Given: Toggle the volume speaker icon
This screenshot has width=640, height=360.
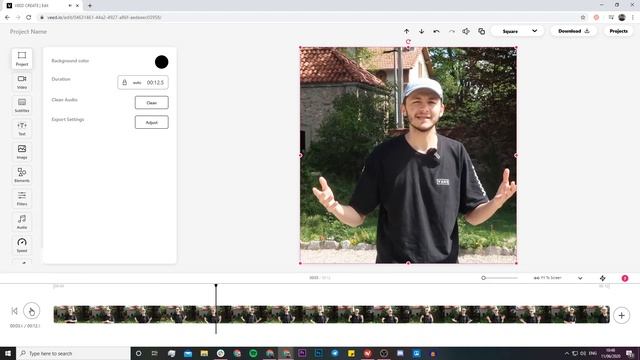Looking at the screenshot, I should point(466,31).
